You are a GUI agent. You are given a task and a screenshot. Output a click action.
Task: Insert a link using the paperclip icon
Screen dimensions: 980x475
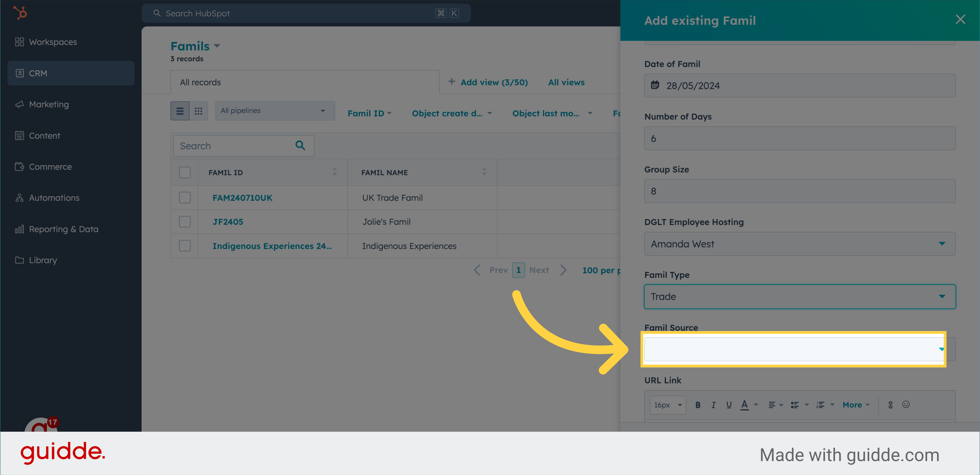tap(890, 405)
